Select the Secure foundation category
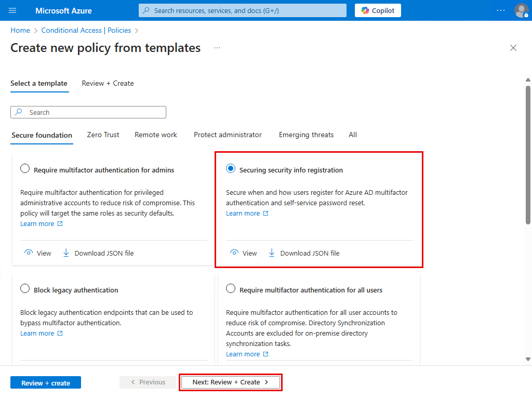The image size is (532, 399). point(42,135)
